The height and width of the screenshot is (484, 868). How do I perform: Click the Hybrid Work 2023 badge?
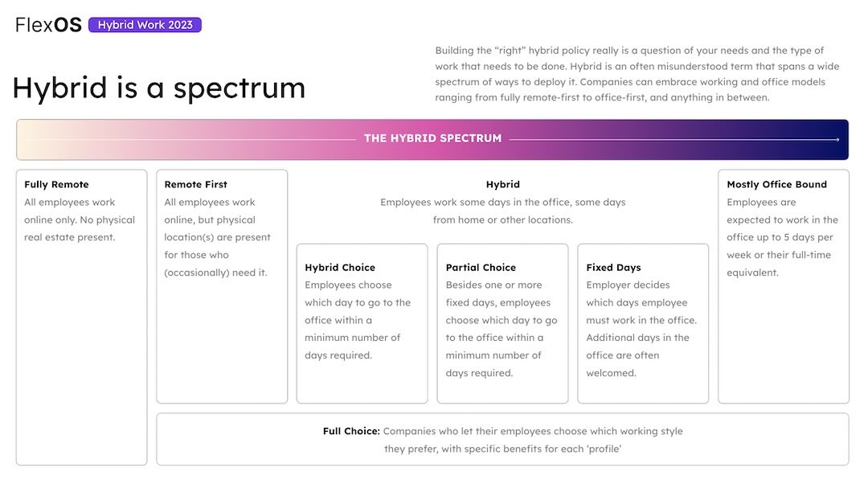tap(145, 25)
